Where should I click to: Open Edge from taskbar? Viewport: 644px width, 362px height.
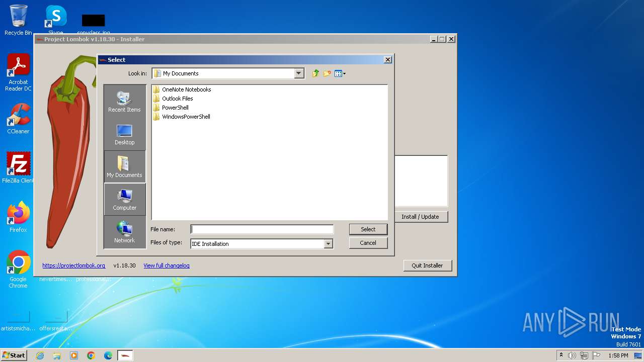(108, 355)
